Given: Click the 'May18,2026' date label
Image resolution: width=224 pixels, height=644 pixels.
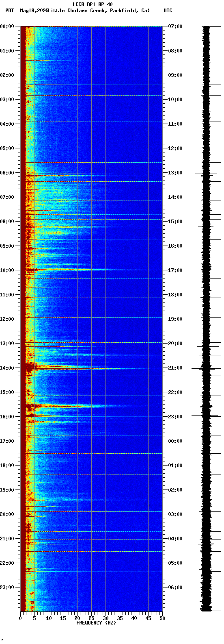Looking at the screenshot, I should (34, 11).
